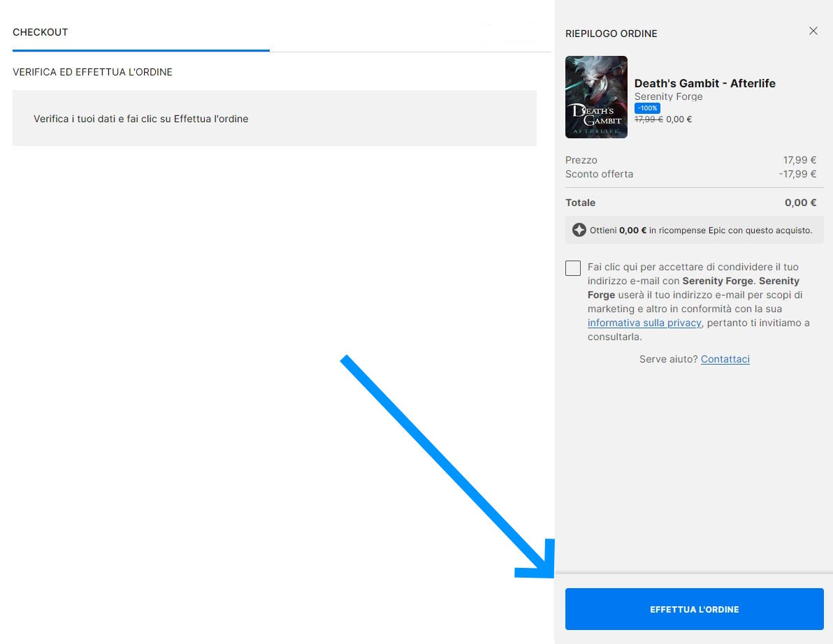Click the Death's Gambit - Afterlife title
The width and height of the screenshot is (833, 644).
click(704, 83)
